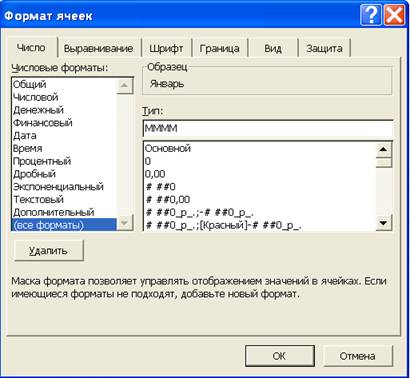Pick the Процентный format
Viewport: 410px width, 378px height.
click(64, 161)
